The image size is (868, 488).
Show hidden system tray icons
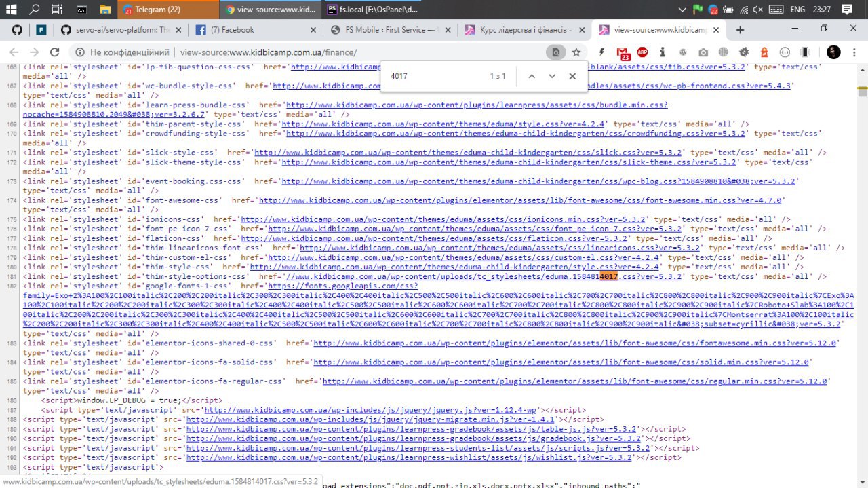click(682, 10)
